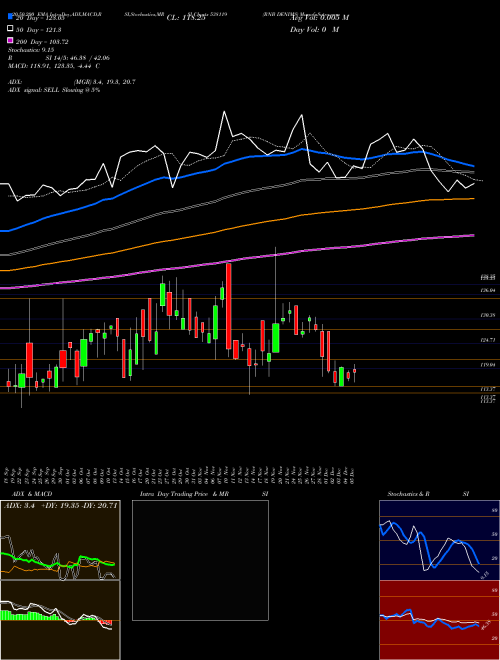Viewport: 500px width, 660px height.
Task: Click the '(MGR) 3.4, 19.3, 20.7' ADX values
Action: pyautogui.click(x=104, y=82)
